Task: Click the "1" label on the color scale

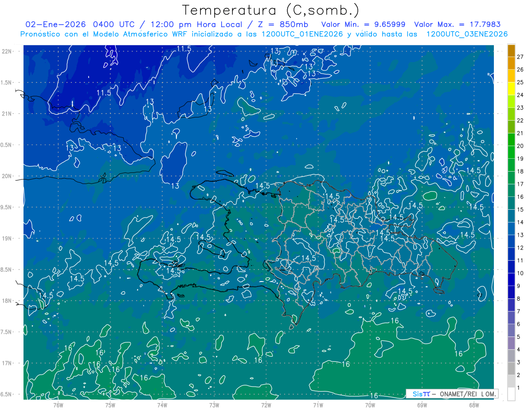Action: coord(519,388)
